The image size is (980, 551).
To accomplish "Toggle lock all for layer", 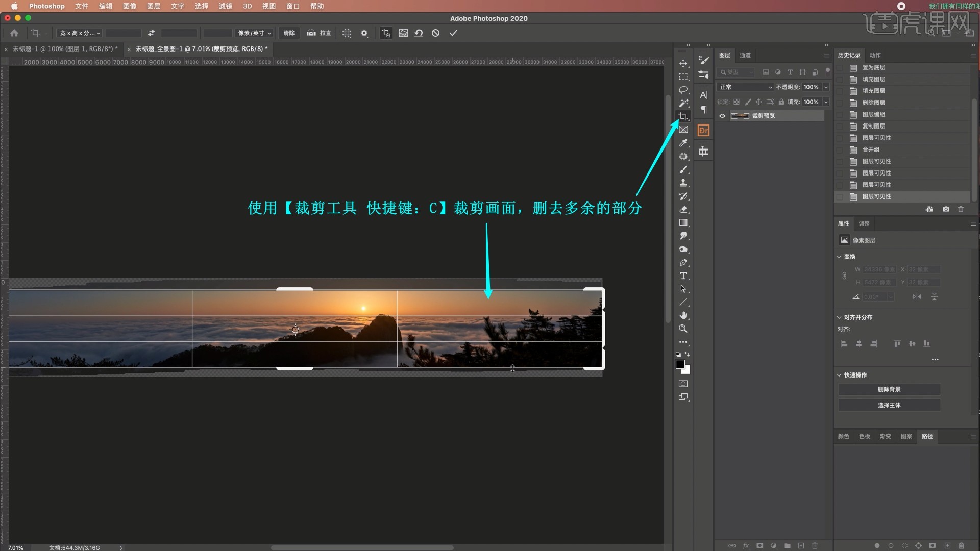I will click(x=781, y=102).
